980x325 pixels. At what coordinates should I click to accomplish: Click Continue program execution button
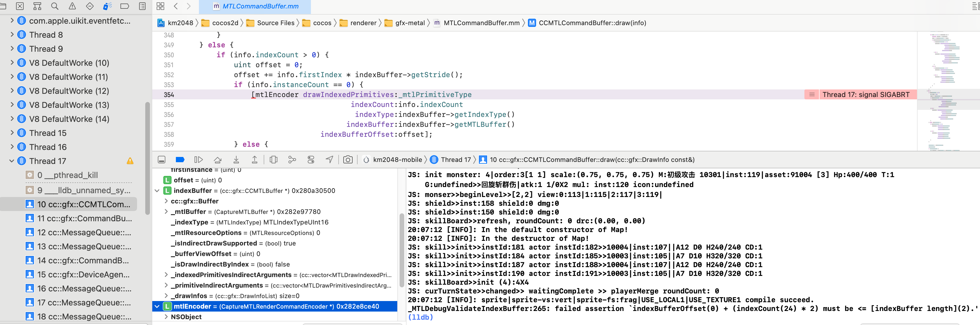point(199,160)
